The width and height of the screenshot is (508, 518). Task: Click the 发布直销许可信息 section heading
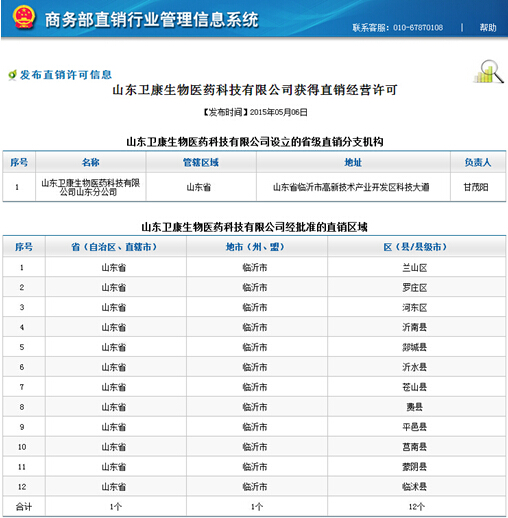[x=66, y=75]
